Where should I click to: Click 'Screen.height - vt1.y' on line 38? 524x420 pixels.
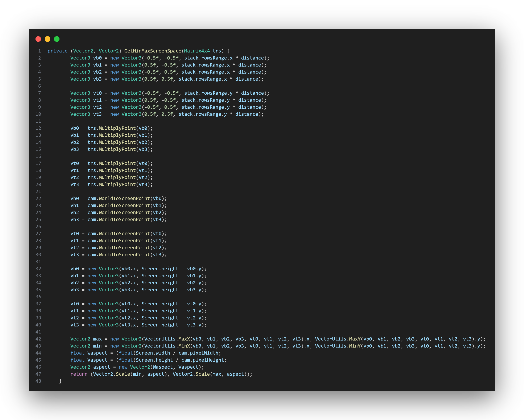(172, 311)
